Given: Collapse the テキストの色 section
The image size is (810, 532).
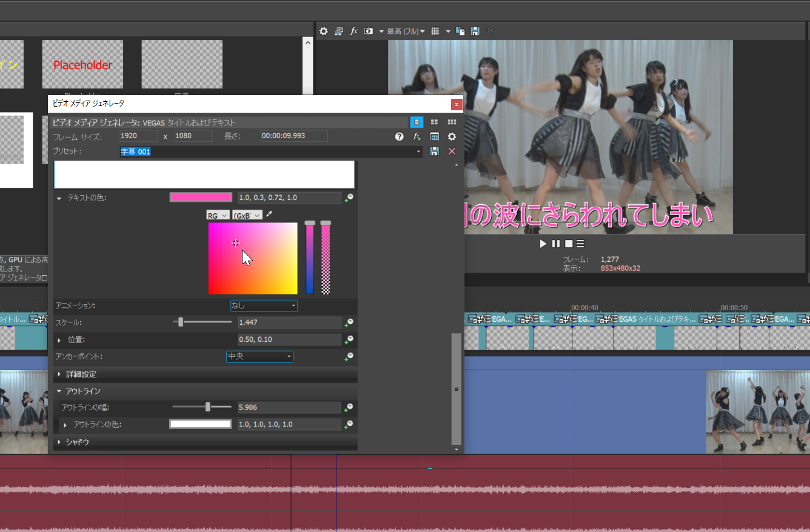Looking at the screenshot, I should pyautogui.click(x=59, y=198).
